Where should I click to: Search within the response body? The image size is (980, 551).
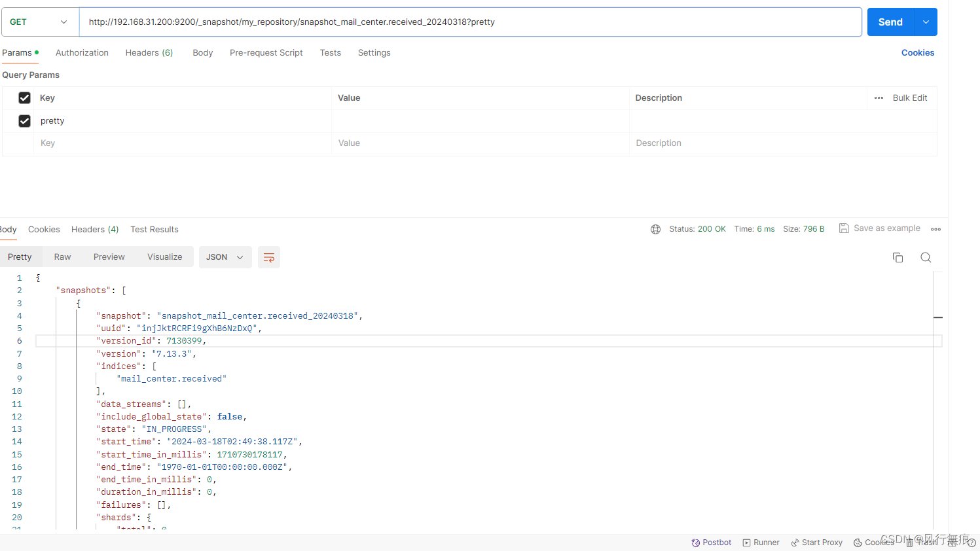(926, 257)
